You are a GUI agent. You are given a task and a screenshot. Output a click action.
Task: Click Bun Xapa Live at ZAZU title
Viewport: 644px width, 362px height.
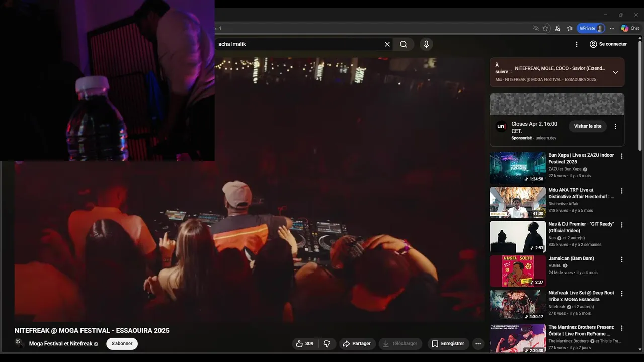[x=581, y=159]
